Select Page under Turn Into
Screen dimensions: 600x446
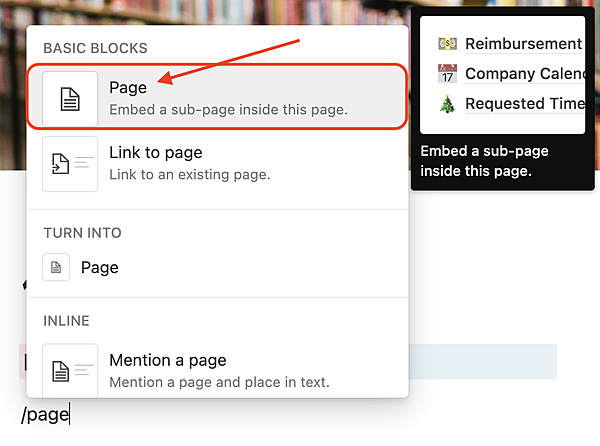pyautogui.click(x=100, y=267)
